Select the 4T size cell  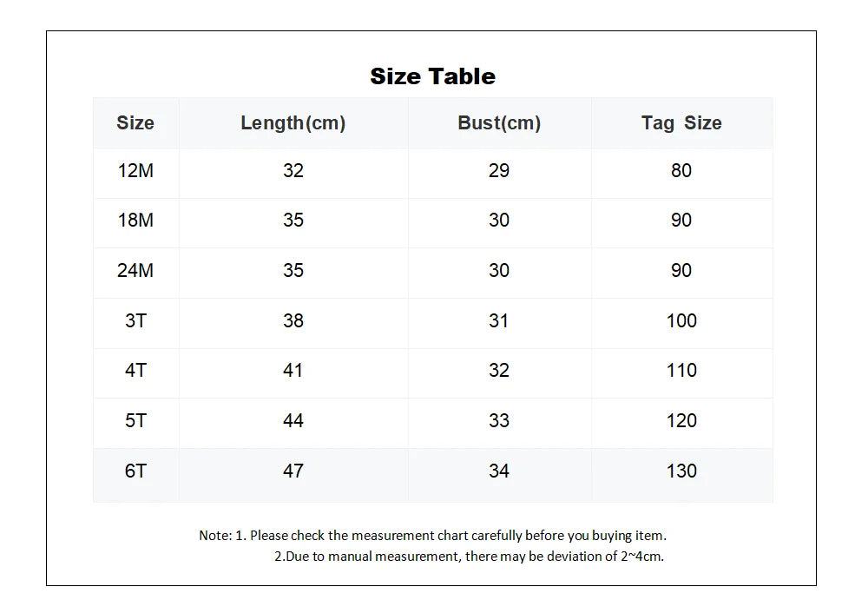[135, 371]
